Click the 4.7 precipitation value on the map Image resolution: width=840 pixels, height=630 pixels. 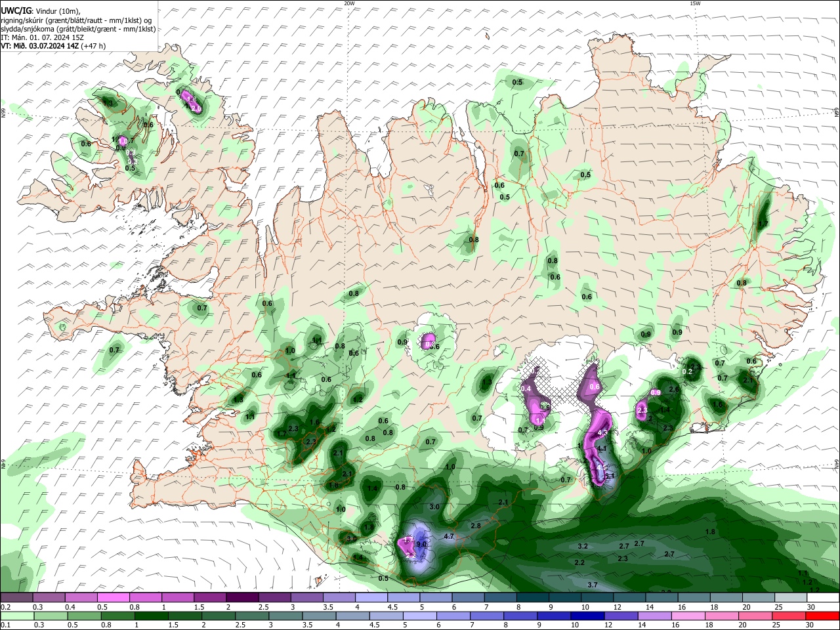(450, 536)
